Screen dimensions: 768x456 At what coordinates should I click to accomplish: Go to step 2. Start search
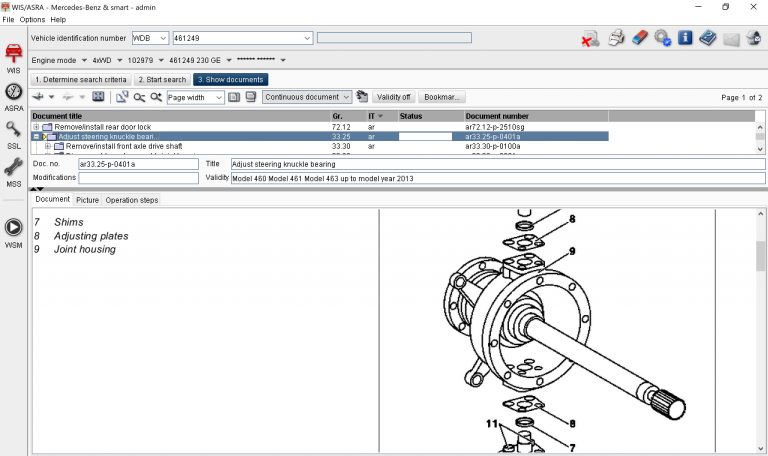162,79
